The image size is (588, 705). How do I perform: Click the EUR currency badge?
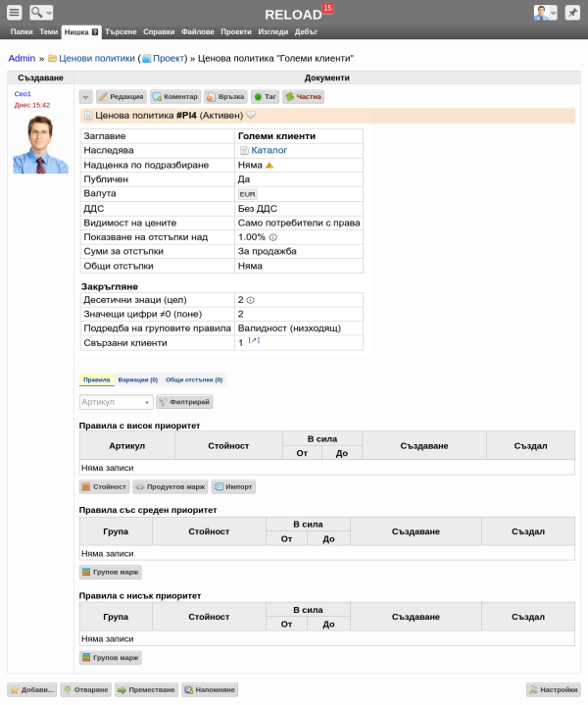point(247,194)
